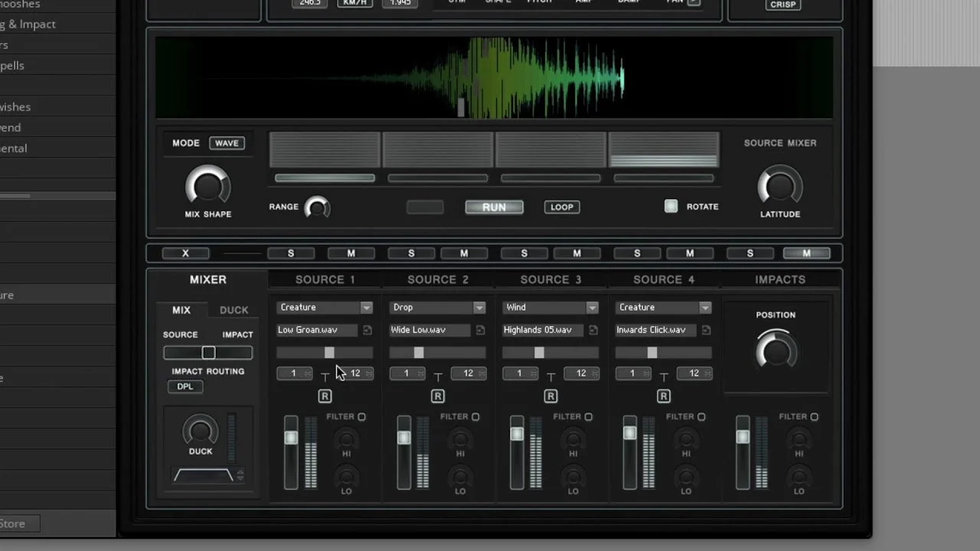Click the Source 3 stepper showing 1
Screen dimensions: 980x551
520,373
